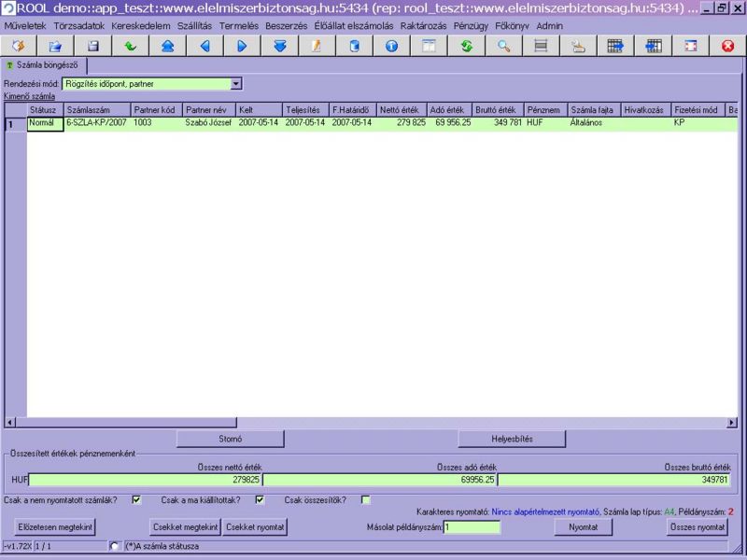The width and height of the screenshot is (747, 560).
Task: Toggle 'Csak a nem nyomtatott számlák' checkbox
Action: point(136,499)
